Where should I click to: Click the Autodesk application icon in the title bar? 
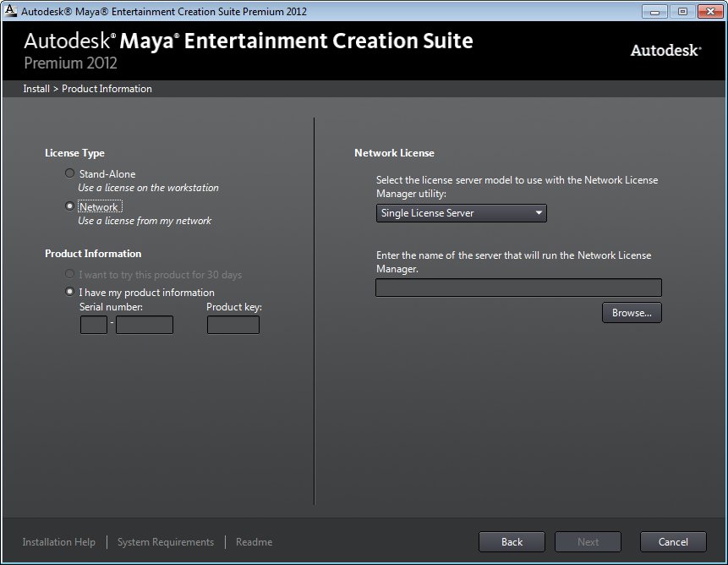(x=10, y=11)
